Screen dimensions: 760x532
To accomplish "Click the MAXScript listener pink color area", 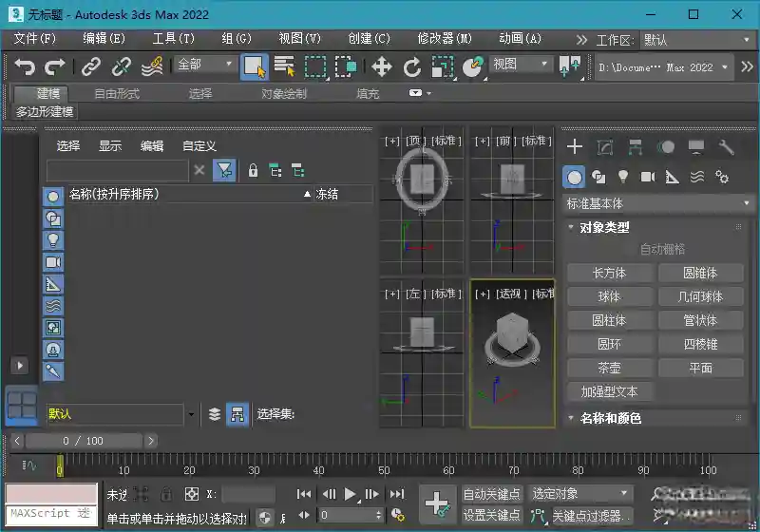I will tap(51, 494).
